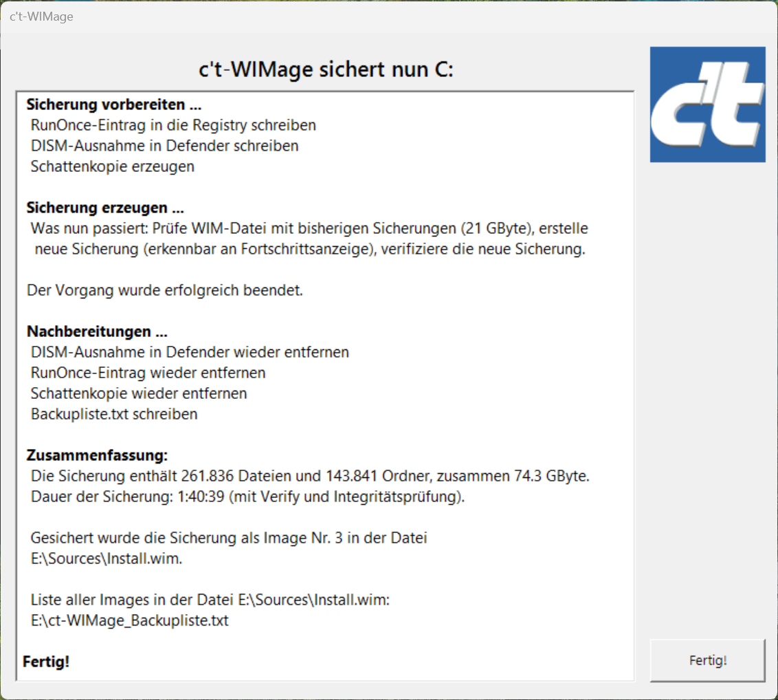
Task: Click the bold "Sicherung erzeugen ..." heading
Action: pos(105,208)
